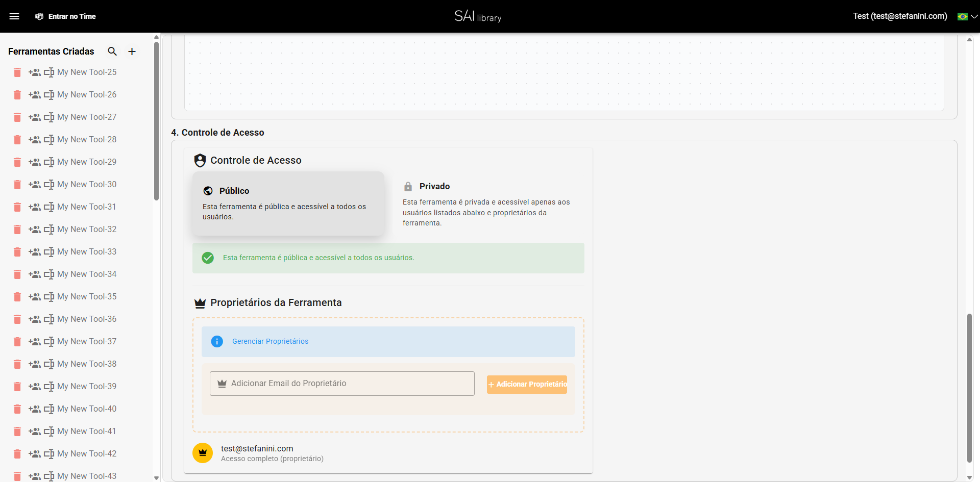The width and height of the screenshot is (980, 482).
Task: Delete My New Tool-25 via trash icon
Action: (17, 72)
